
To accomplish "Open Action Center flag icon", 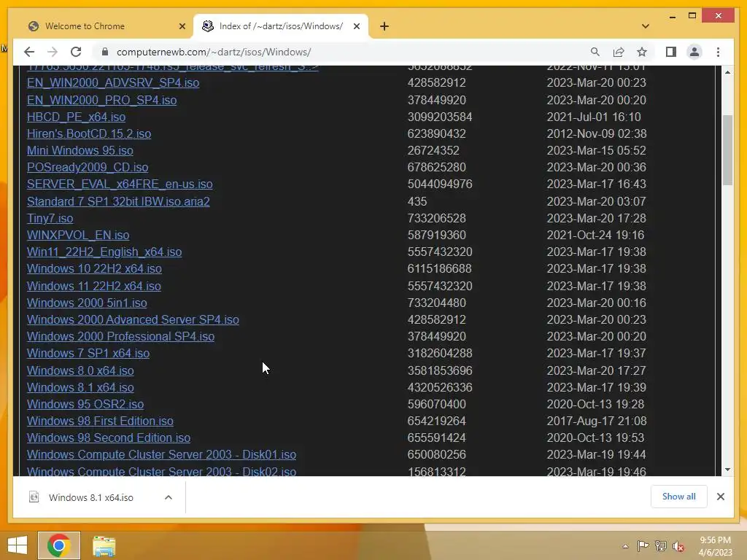I will point(643,546).
